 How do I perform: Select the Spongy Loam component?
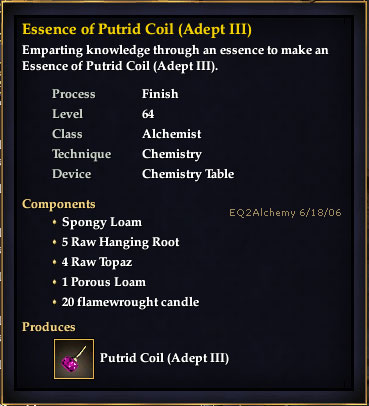tap(102, 222)
